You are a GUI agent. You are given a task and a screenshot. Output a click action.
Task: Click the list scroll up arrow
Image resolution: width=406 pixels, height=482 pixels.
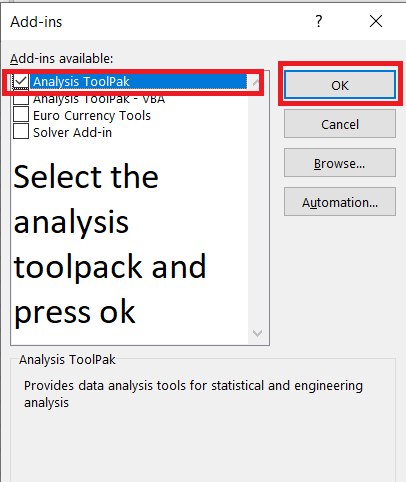(256, 82)
